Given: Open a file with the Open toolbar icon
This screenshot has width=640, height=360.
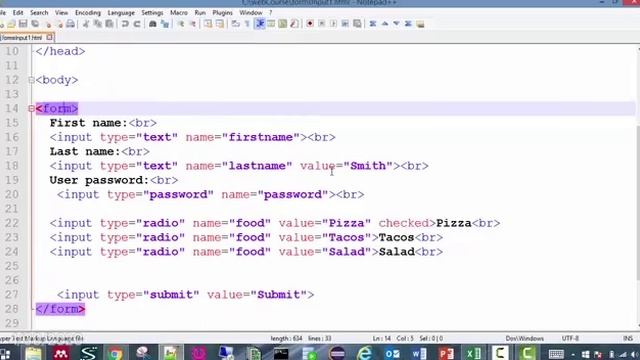Looking at the screenshot, I should tap(11, 24).
